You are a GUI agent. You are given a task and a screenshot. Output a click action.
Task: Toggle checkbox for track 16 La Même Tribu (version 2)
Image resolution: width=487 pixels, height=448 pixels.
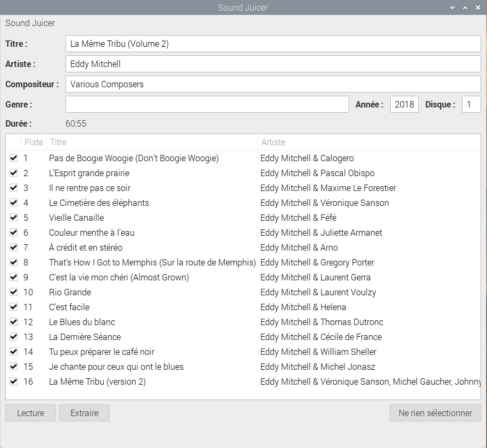pos(14,381)
